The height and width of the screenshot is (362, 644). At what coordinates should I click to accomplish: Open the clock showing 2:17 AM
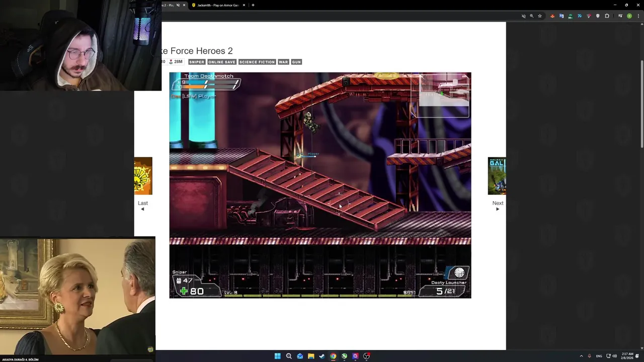pos(627,356)
